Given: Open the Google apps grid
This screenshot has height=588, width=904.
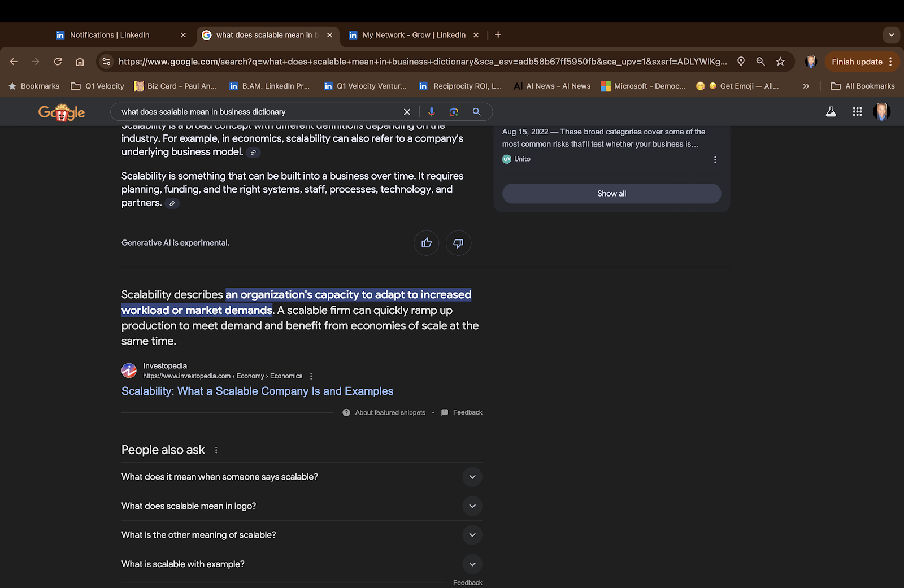Looking at the screenshot, I should 857,112.
